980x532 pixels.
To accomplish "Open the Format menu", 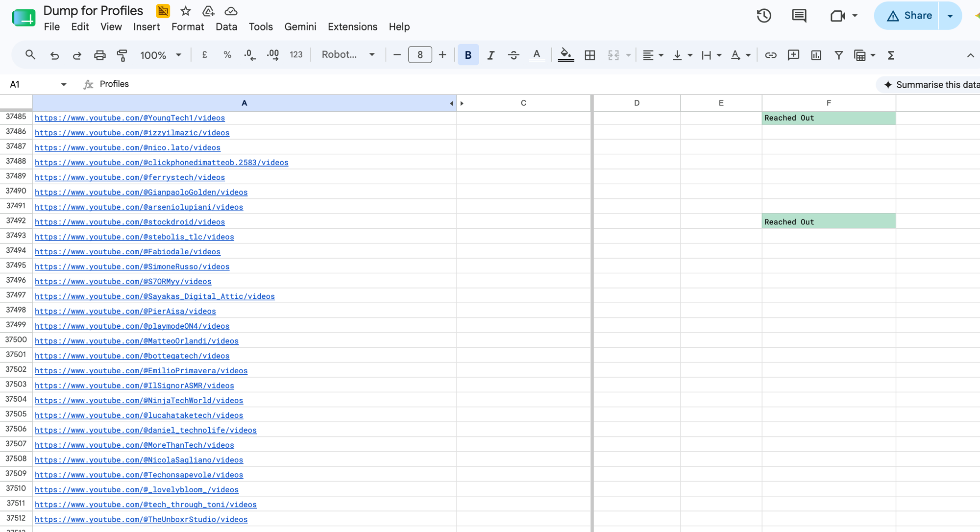I will click(x=188, y=26).
